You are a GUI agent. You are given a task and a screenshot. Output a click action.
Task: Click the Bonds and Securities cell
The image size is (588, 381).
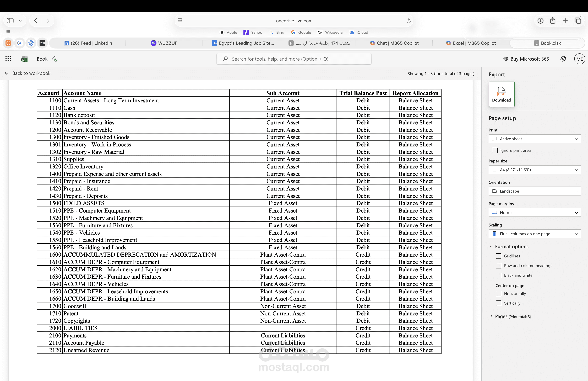(x=146, y=122)
